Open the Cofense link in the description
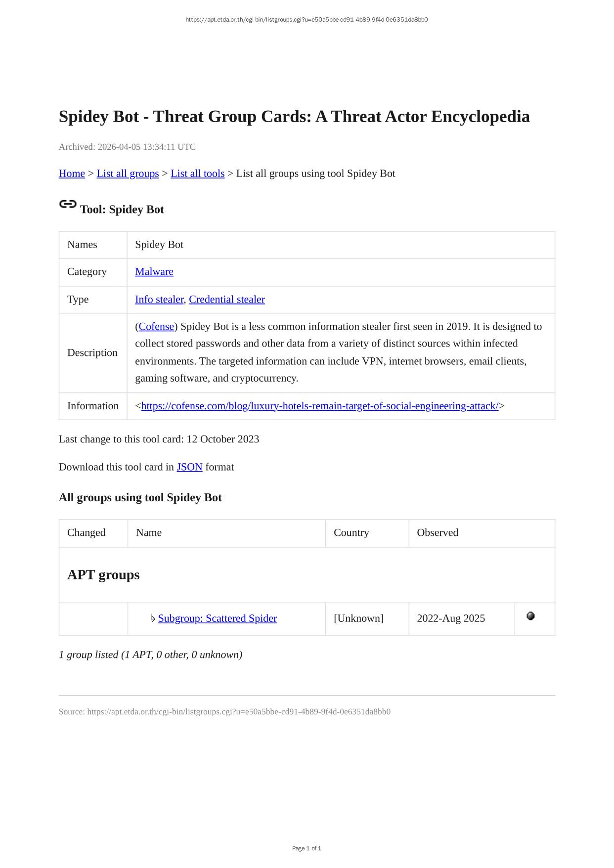 pyautogui.click(x=156, y=326)
